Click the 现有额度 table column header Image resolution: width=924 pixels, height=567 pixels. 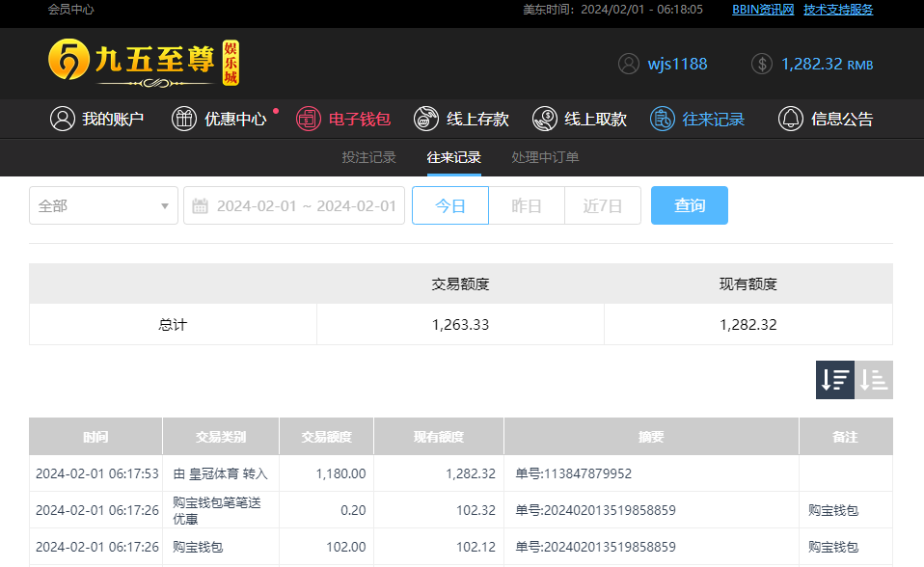(x=439, y=437)
